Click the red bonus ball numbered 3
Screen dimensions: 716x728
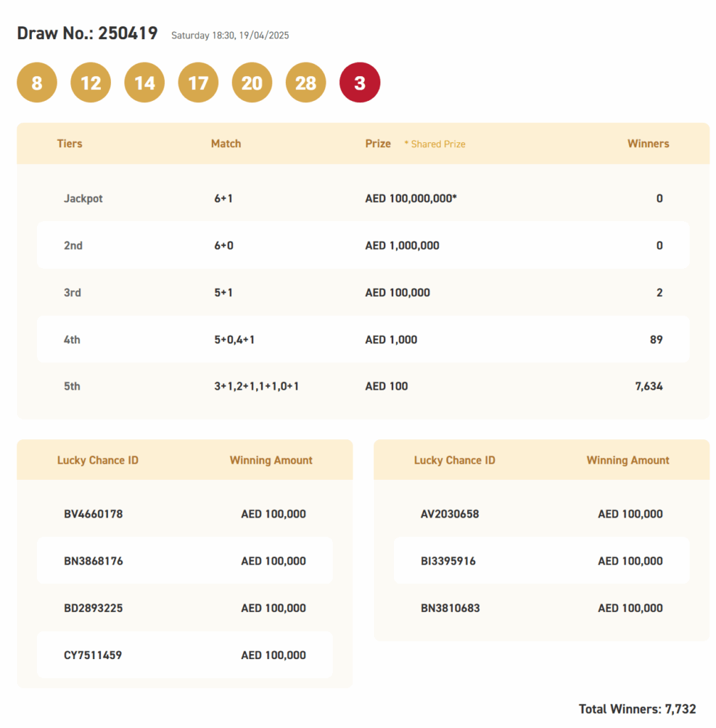click(360, 82)
